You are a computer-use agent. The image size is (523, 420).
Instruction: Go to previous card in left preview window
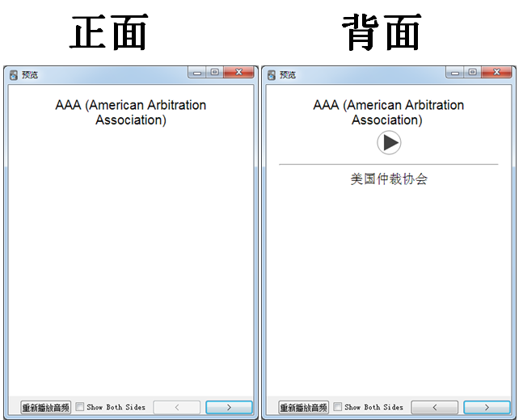click(x=177, y=407)
